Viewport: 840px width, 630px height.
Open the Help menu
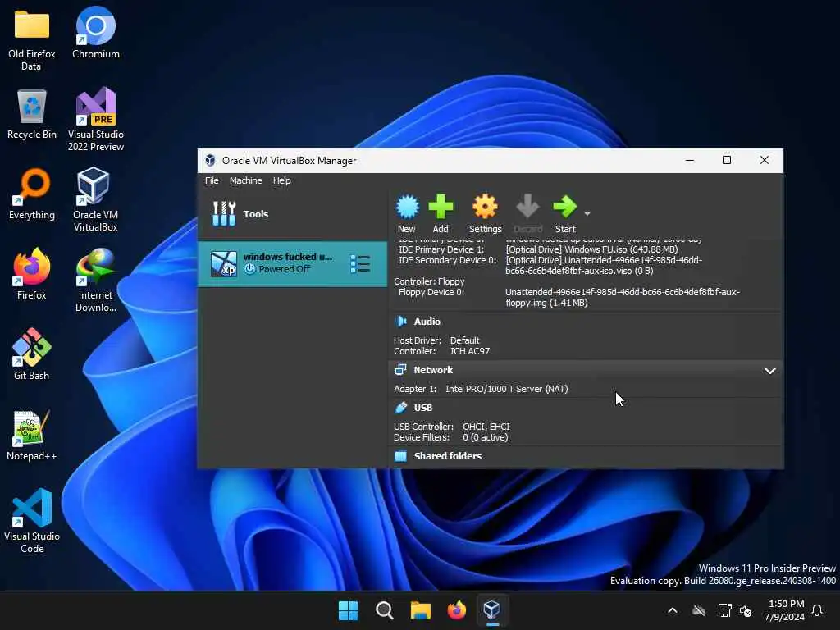click(282, 180)
